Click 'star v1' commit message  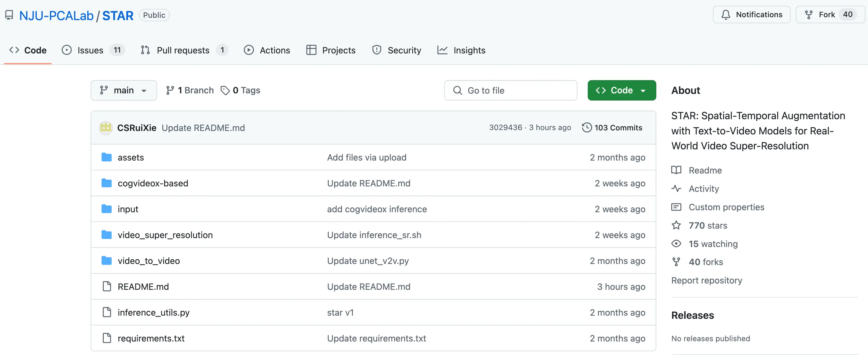point(340,312)
